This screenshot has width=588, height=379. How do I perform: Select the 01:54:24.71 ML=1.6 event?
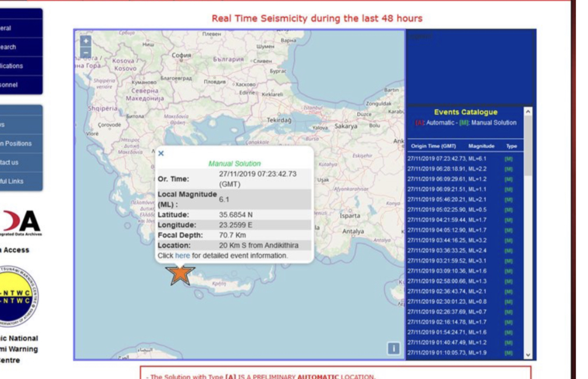(x=461, y=332)
